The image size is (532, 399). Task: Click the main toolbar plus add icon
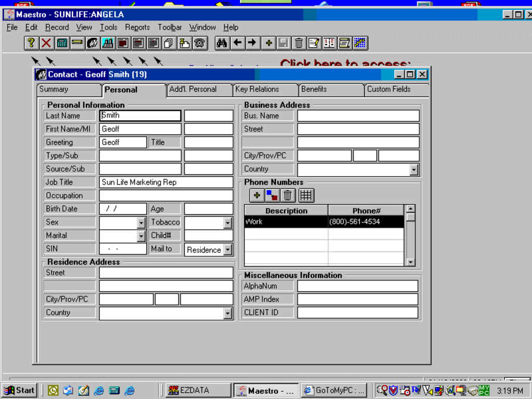coord(269,43)
